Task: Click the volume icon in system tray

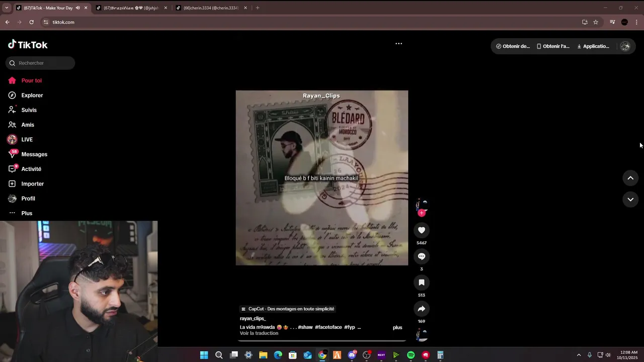Action: [x=608, y=355]
